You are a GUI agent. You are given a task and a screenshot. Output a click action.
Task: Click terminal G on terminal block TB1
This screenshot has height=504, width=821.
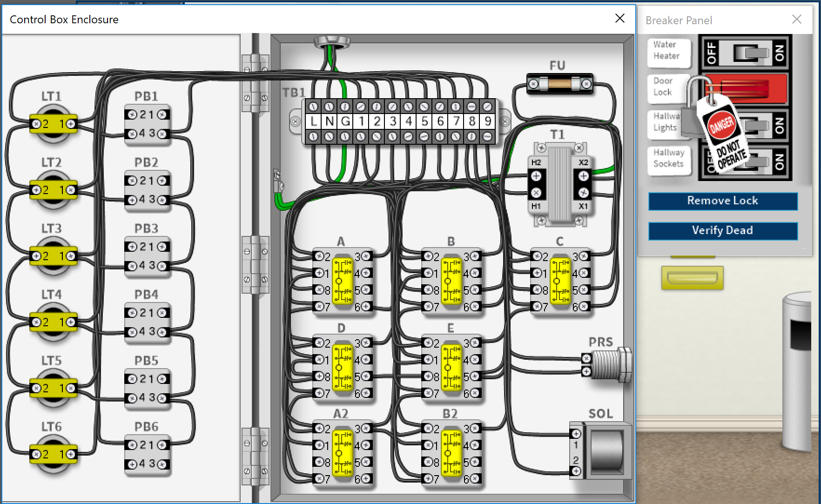click(x=345, y=121)
